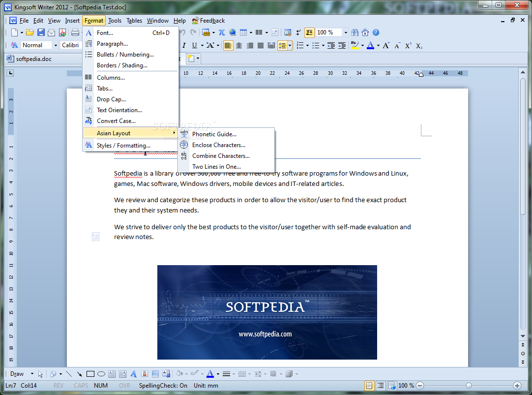Image resolution: width=532 pixels, height=395 pixels.
Task: Click the decrease font size icon
Action: (397, 45)
